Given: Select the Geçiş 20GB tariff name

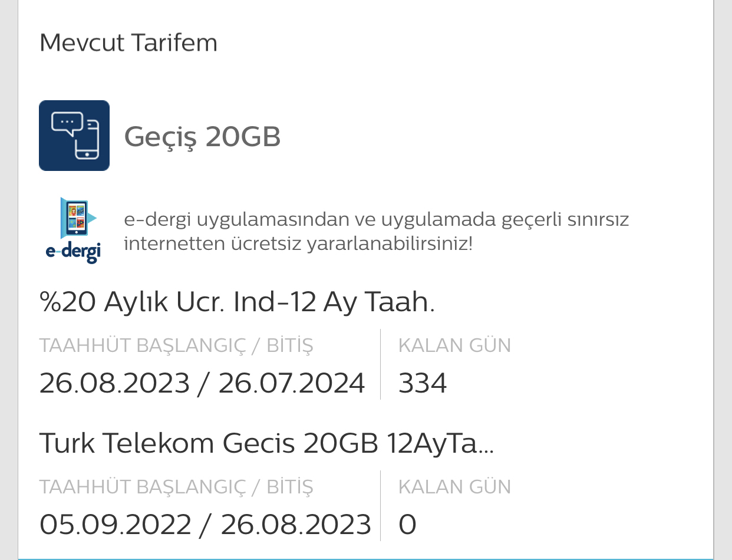Looking at the screenshot, I should click(x=202, y=137).
